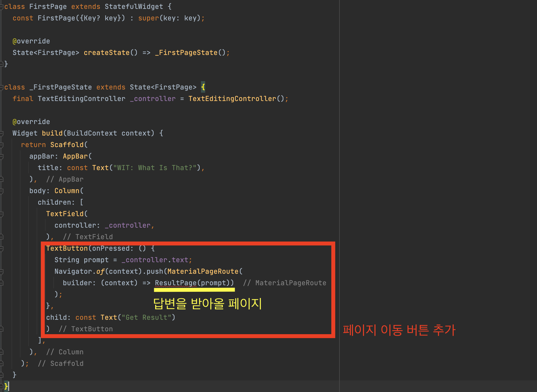The width and height of the screenshot is (537, 392).
Task: Fold the TextField widget block
Action: 2,214
